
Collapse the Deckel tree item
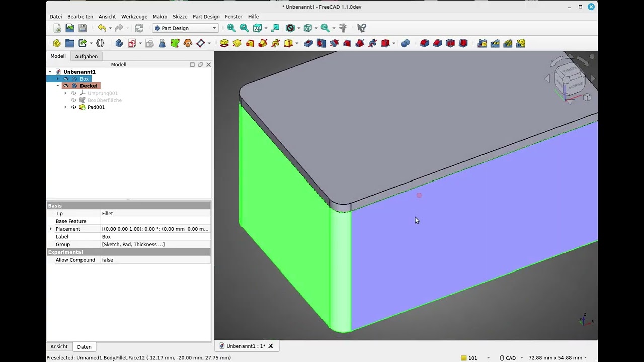58,86
